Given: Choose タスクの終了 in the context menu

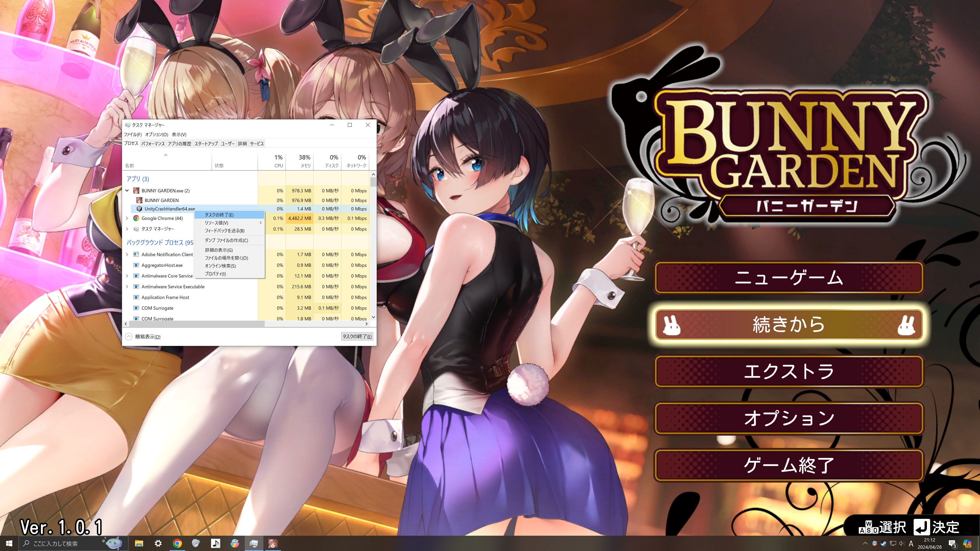Looking at the screenshot, I should 229,215.
